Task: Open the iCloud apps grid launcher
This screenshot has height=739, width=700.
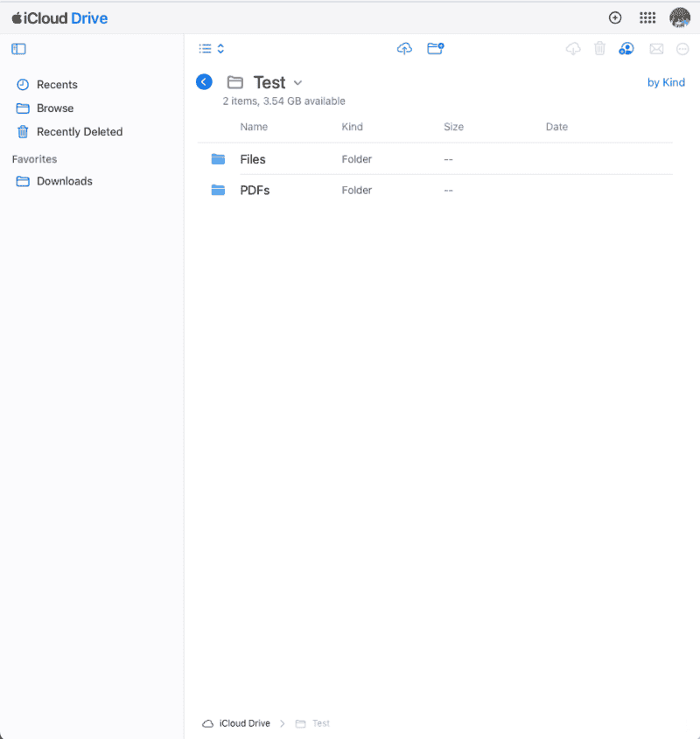Action: pos(647,17)
